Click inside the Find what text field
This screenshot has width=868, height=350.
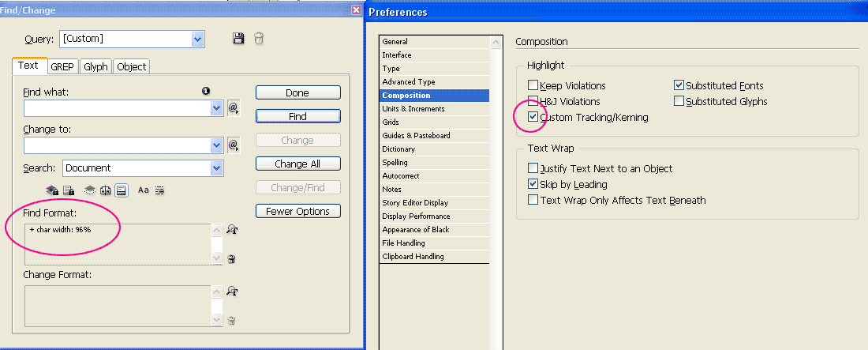[x=118, y=108]
